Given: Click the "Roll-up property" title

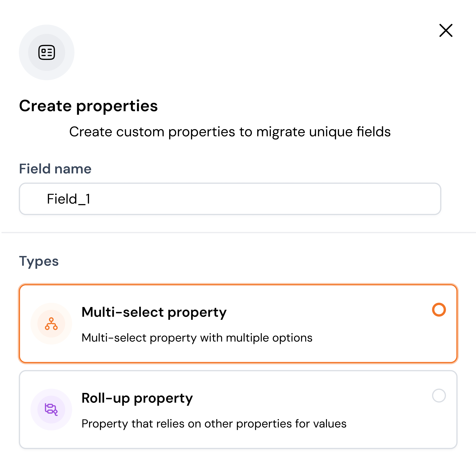Looking at the screenshot, I should point(137,398).
